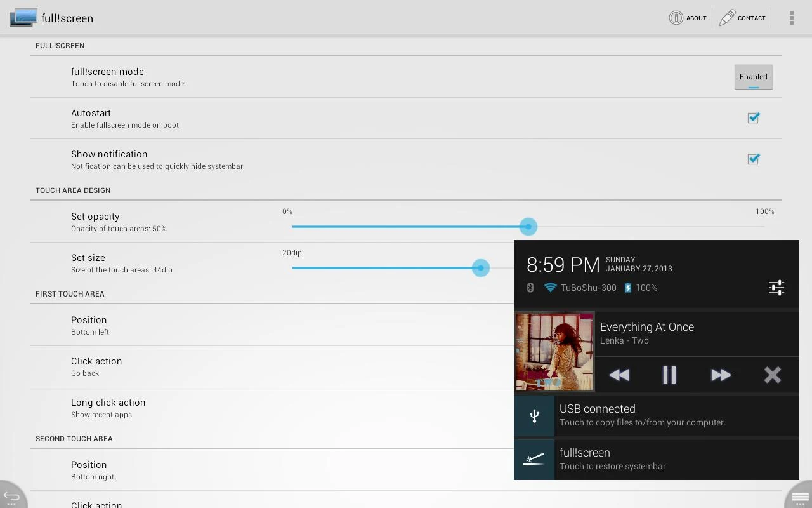Choose the Bottom left Position setting
The width and height of the screenshot is (812, 508).
(254, 325)
